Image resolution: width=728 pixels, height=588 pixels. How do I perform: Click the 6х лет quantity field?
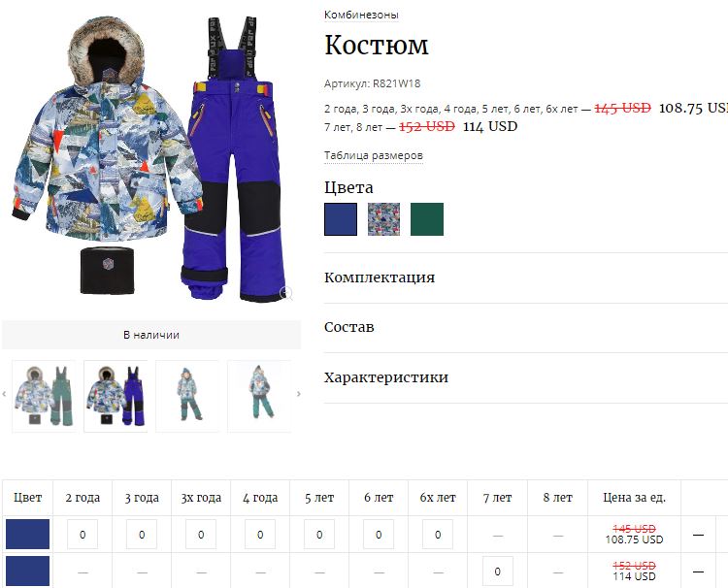point(438,535)
